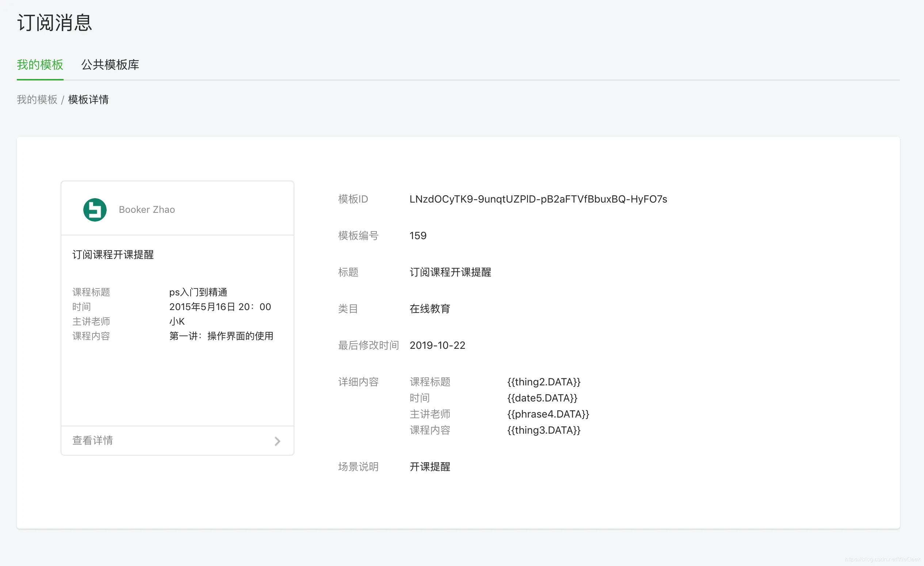Click the 场景说明 value 开课提醒
This screenshot has height=566, width=924.
429,467
